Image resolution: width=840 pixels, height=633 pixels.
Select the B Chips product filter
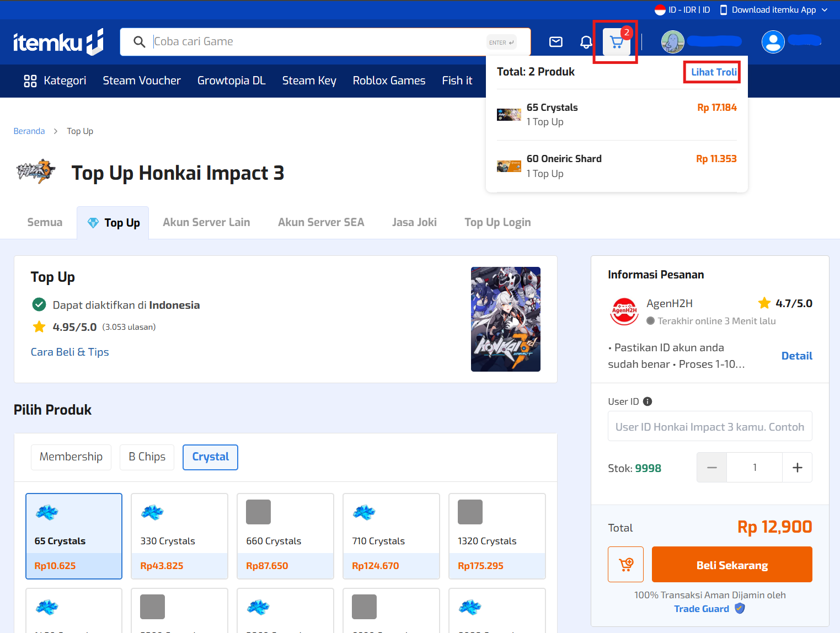[147, 457]
